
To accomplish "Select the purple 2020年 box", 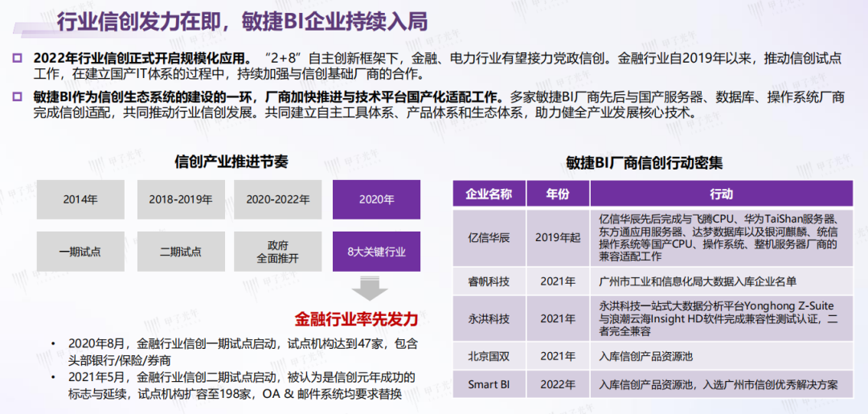I will point(376,199).
